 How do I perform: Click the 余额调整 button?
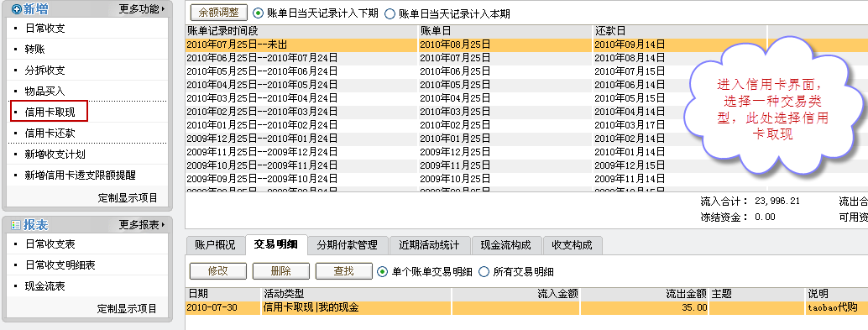pyautogui.click(x=218, y=13)
